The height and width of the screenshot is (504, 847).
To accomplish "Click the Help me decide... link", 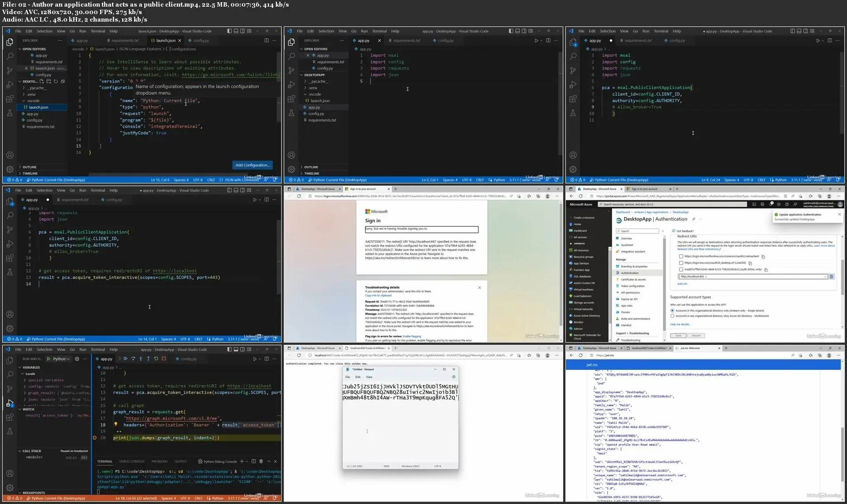I will 680,325.
